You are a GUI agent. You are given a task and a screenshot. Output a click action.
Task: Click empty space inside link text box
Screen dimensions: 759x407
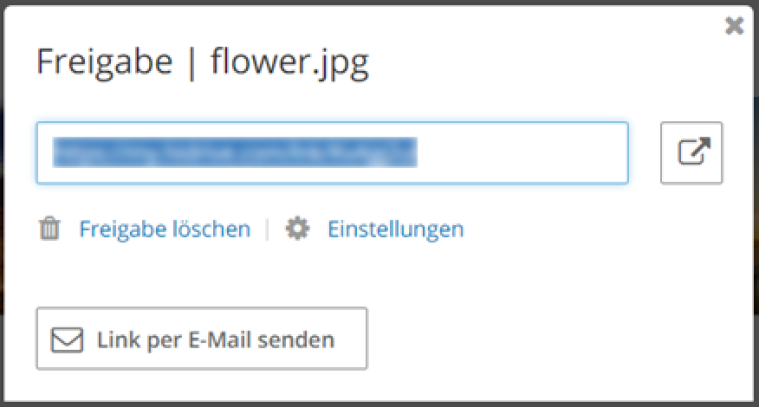[522, 153]
